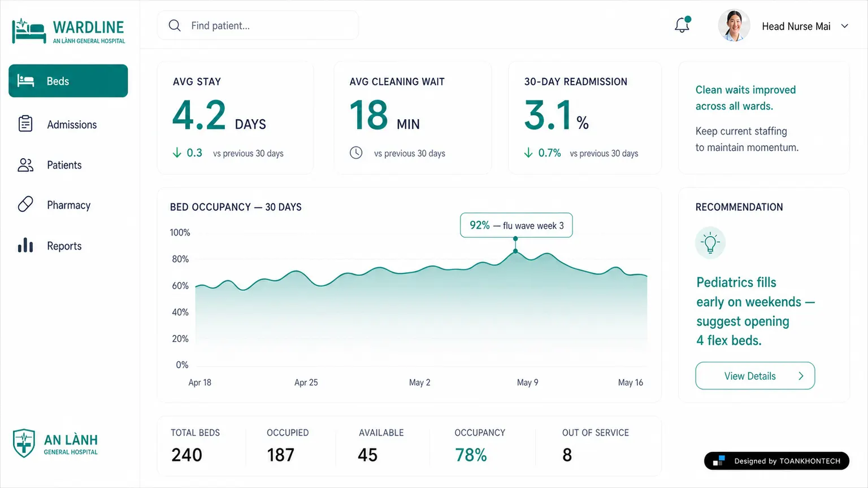868x488 pixels.
Task: Click the 18 min cleaning wait value
Action: pyautogui.click(x=385, y=116)
